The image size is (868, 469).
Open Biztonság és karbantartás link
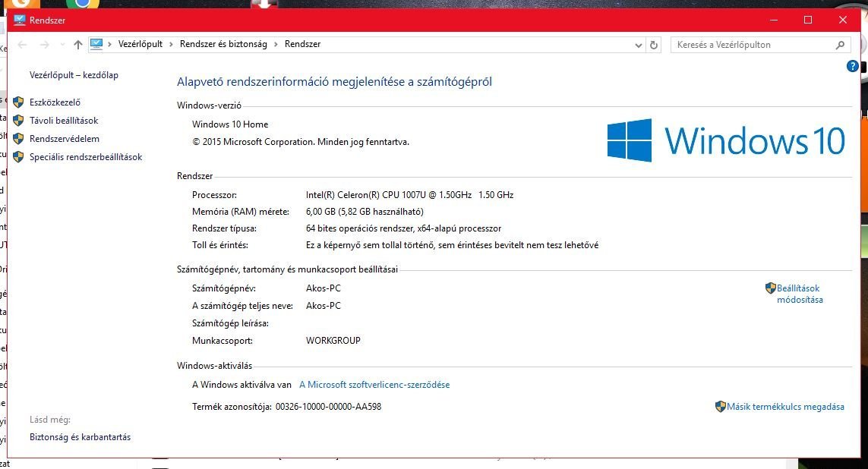click(80, 437)
